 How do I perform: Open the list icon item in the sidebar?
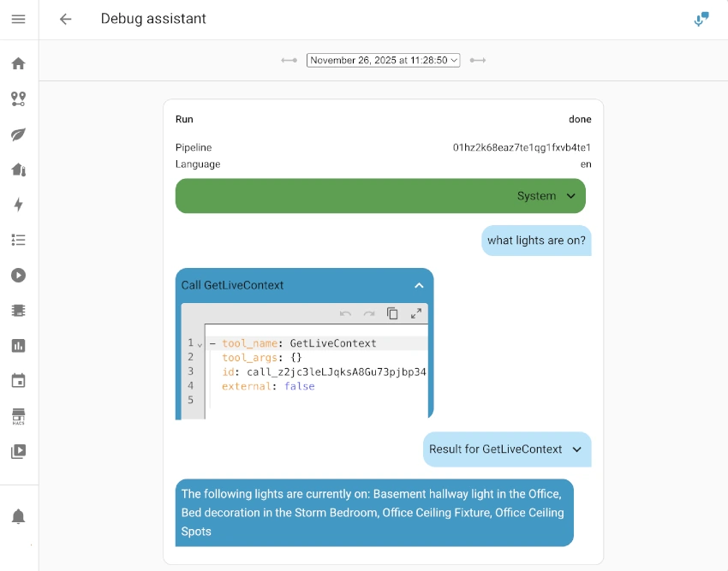tap(18, 240)
